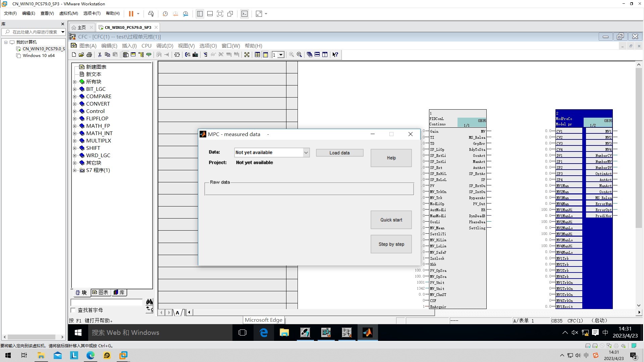Open the Data dropdown in MPC dialog

tap(306, 153)
